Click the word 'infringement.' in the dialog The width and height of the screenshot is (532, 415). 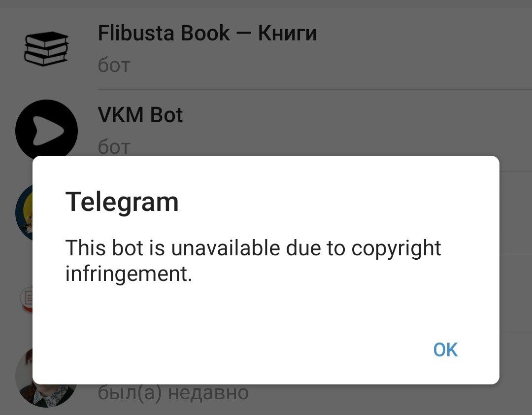click(x=129, y=274)
